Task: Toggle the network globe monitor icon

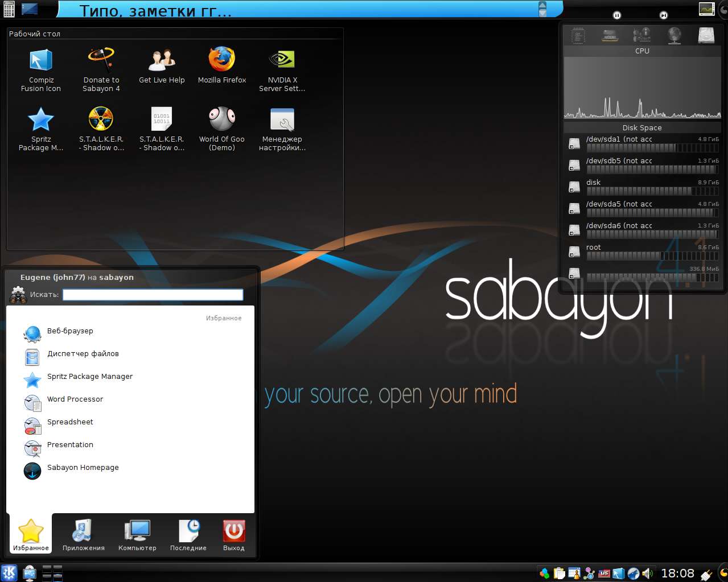Action: click(x=674, y=36)
